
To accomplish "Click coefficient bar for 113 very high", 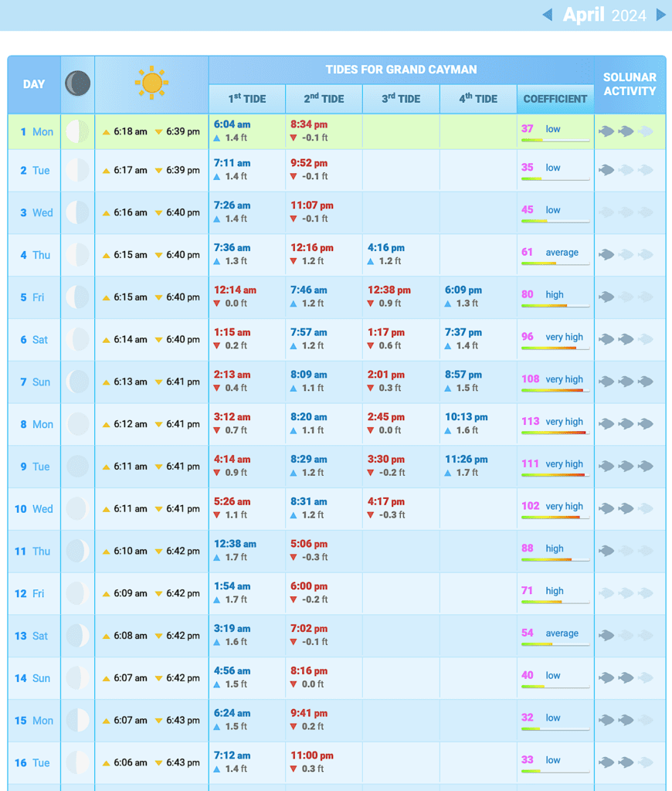I will (x=555, y=433).
